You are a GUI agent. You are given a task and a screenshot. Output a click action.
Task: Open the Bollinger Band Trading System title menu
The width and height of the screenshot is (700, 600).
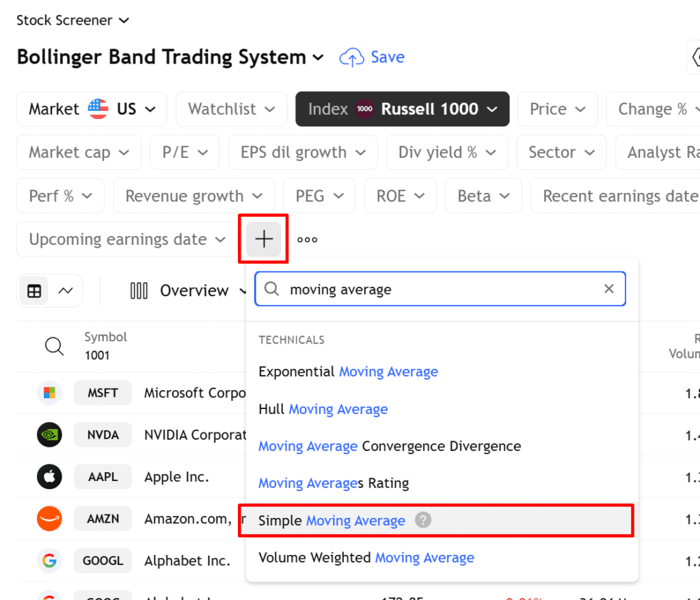pyautogui.click(x=170, y=57)
